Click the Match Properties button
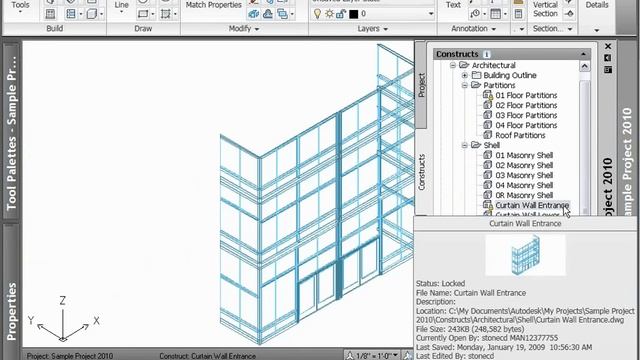This screenshot has width=640, height=360. tap(213, 5)
